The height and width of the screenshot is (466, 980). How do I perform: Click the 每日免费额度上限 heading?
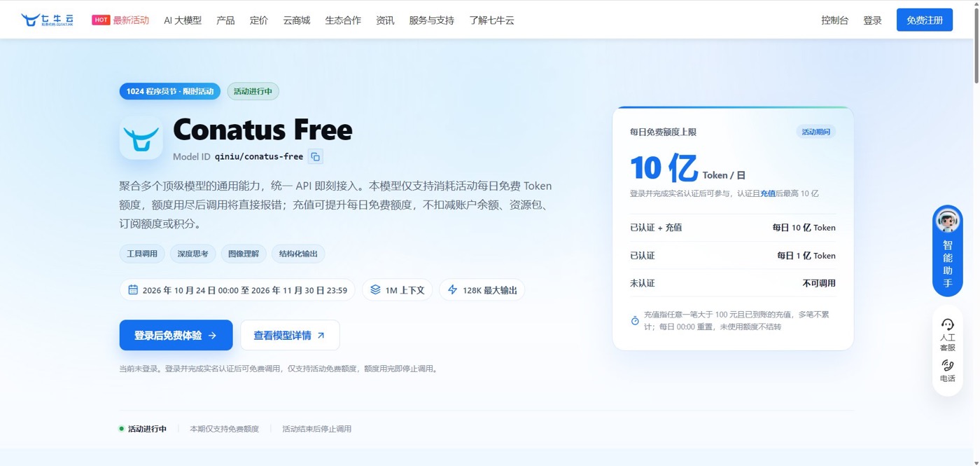pos(663,132)
